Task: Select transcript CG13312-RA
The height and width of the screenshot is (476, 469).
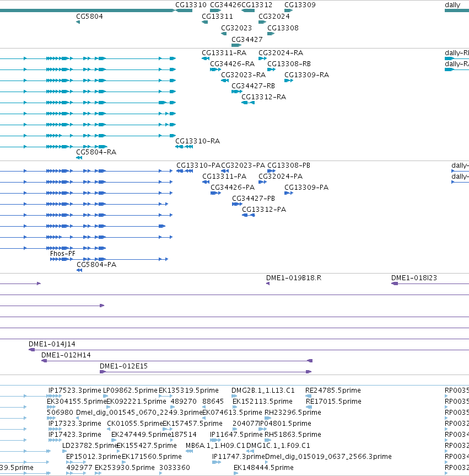Action: pyautogui.click(x=263, y=97)
